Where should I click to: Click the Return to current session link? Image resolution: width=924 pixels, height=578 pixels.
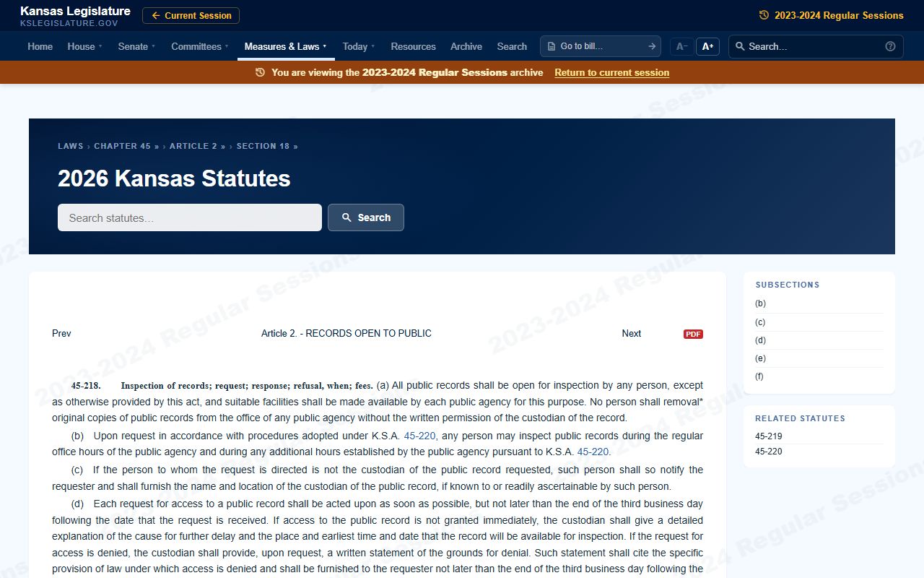(x=611, y=72)
